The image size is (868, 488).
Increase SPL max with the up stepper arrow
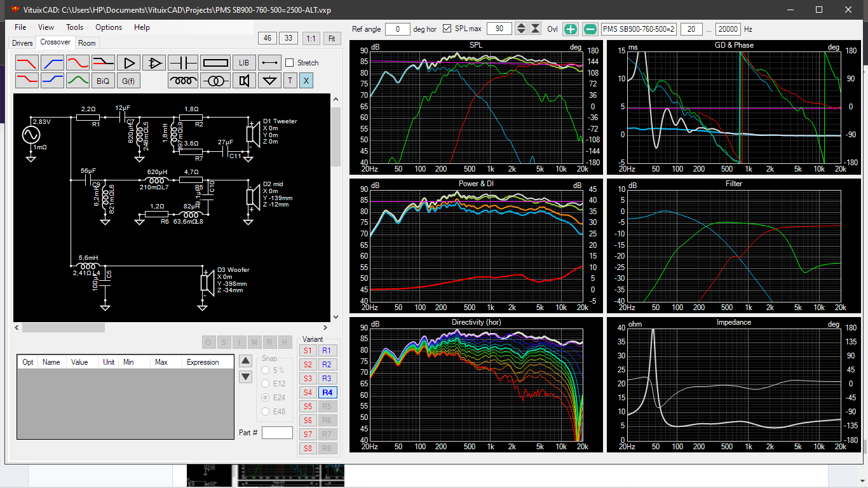tap(521, 26)
